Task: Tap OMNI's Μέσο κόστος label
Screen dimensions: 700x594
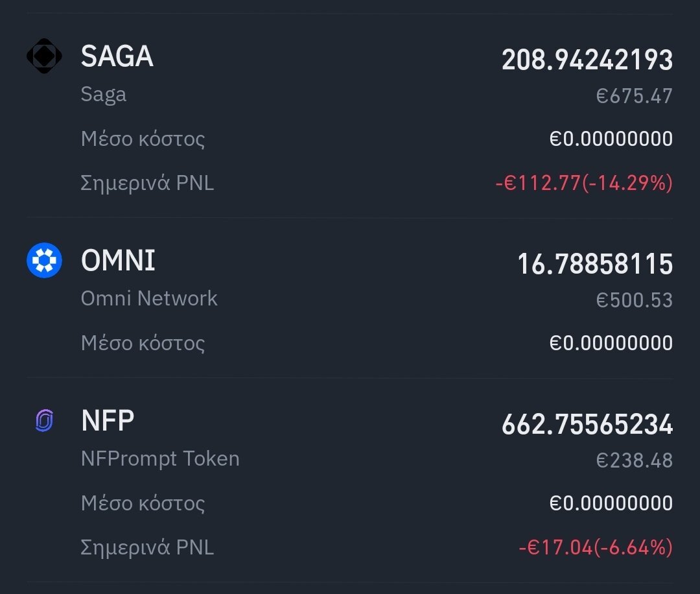Action: click(x=143, y=344)
